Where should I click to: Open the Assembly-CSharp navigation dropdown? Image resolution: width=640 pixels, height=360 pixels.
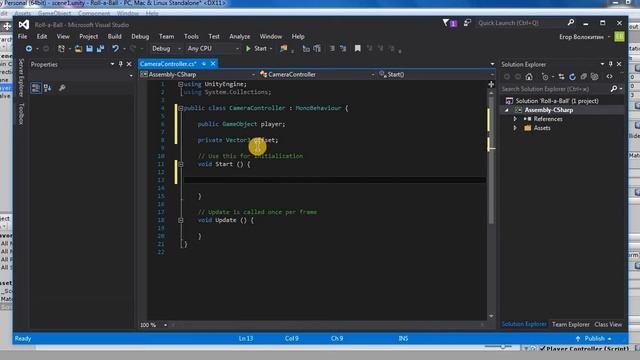coord(198,74)
